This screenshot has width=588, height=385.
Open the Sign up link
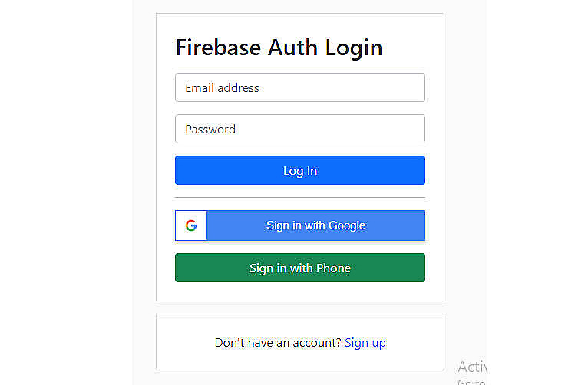point(365,343)
